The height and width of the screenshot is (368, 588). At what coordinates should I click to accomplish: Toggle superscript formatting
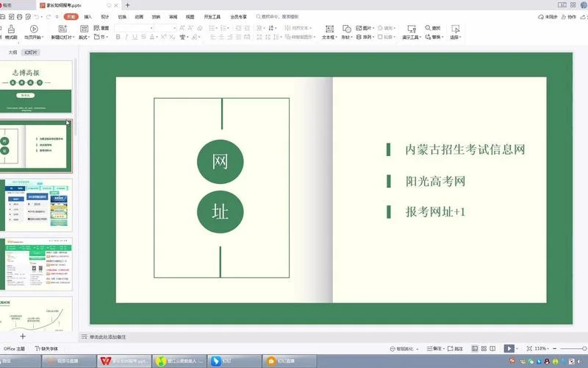tap(163, 37)
